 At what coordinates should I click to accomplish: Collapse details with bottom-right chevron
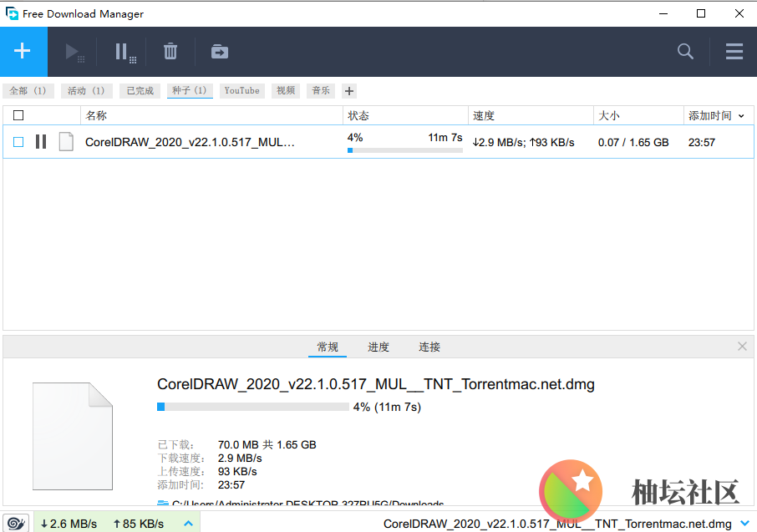745,524
